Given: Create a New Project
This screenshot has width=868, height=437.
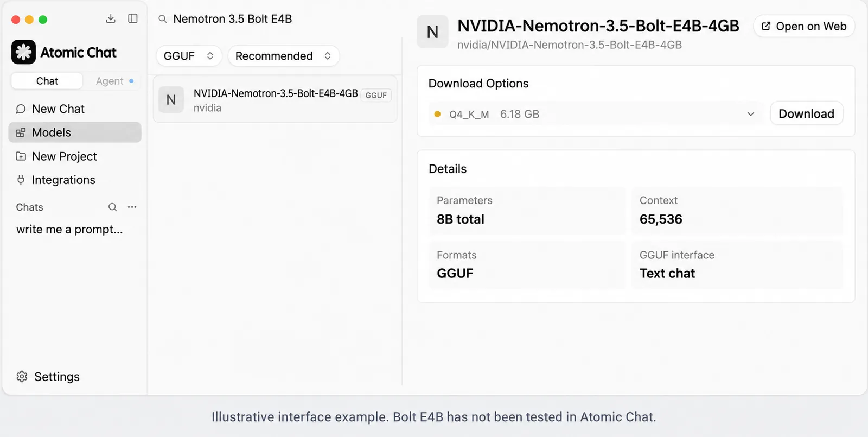Looking at the screenshot, I should click(x=75, y=156).
